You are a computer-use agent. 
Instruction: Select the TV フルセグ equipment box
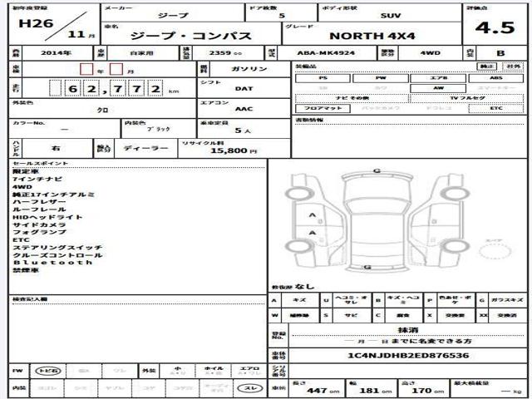467,98
